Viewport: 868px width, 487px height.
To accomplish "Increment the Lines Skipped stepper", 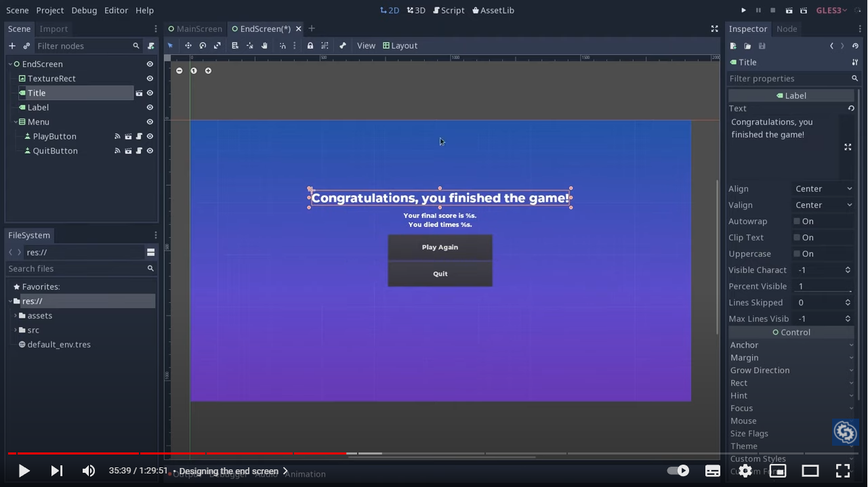I will click(848, 300).
